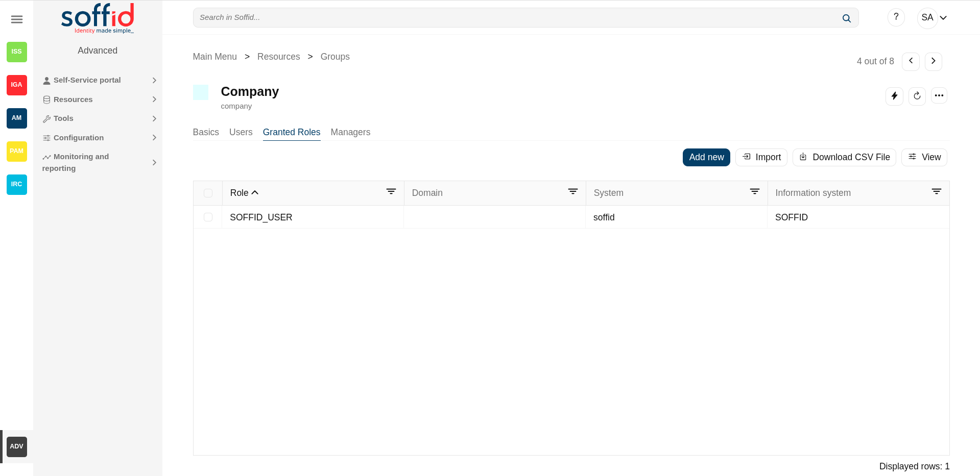This screenshot has height=476, width=980.
Task: Select the ISS module icon
Action: coord(17,52)
